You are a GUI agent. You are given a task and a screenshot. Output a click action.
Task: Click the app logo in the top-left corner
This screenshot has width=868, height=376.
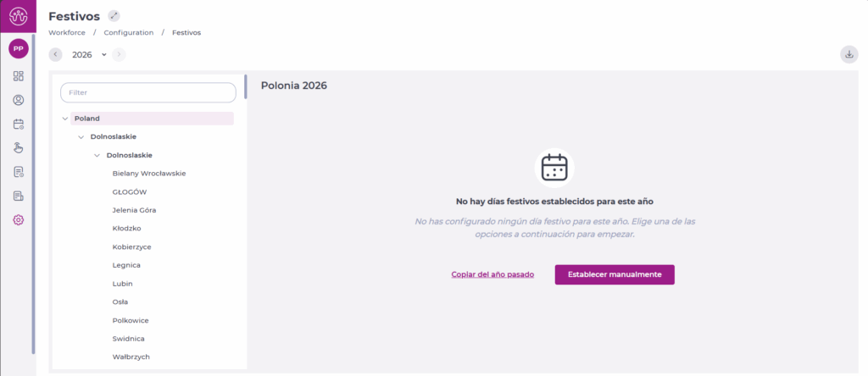pyautogui.click(x=18, y=16)
